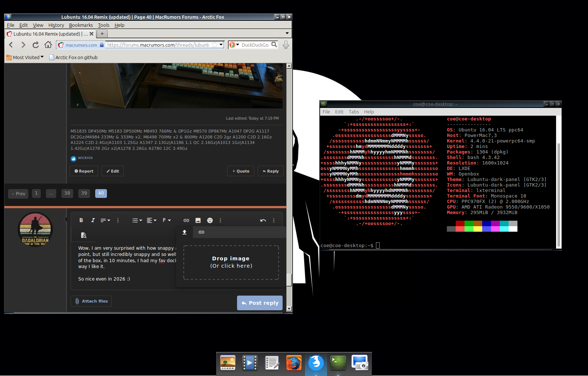Open the Bookmarks menu in Arctic Fox
This screenshot has height=376, width=588.
(x=81, y=25)
